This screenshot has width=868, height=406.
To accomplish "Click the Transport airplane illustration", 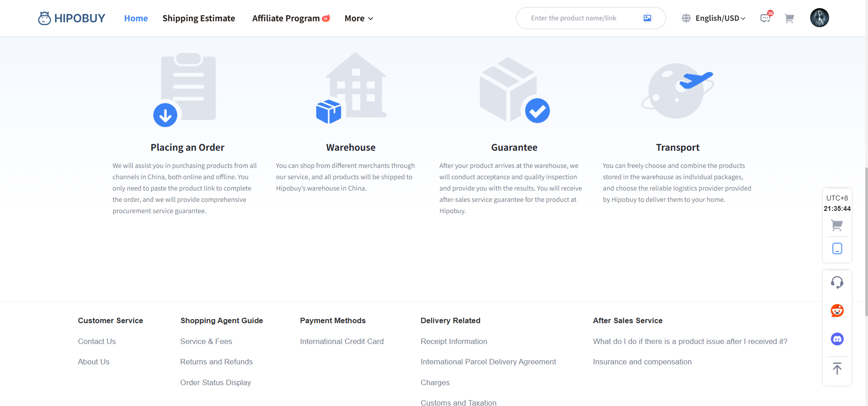I will click(x=678, y=91).
